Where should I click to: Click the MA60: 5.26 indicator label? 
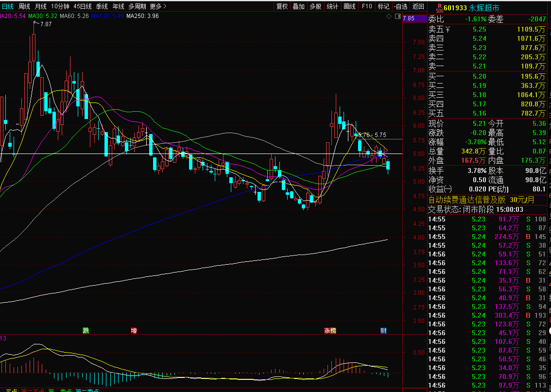(x=74, y=16)
